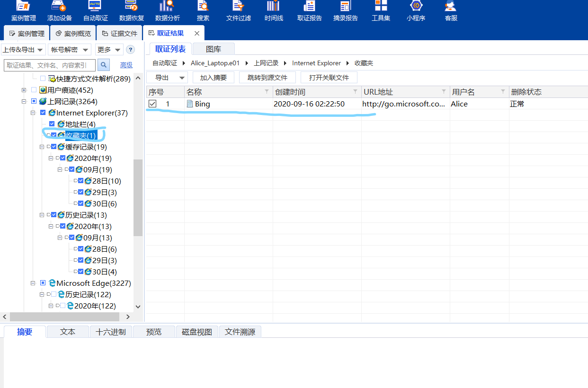Open 摘录报告 from the toolbar
588x388 pixels.
tap(346, 11)
